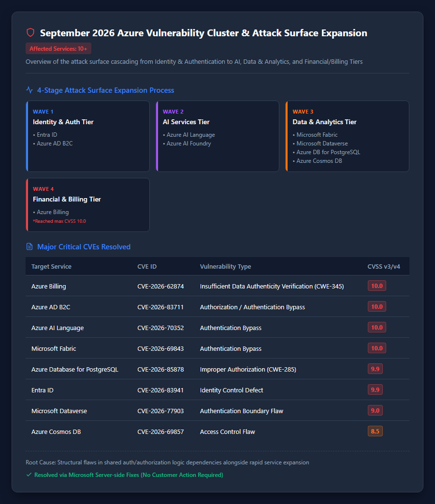Click the document icon beside Major Critical CVEs
Image resolution: width=435 pixels, height=504 pixels.
pyautogui.click(x=29, y=246)
